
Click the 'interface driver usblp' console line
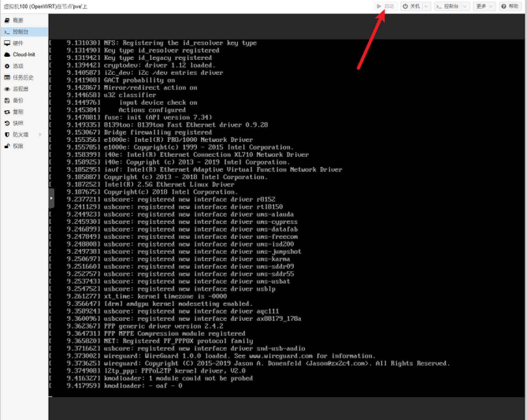coord(189,289)
